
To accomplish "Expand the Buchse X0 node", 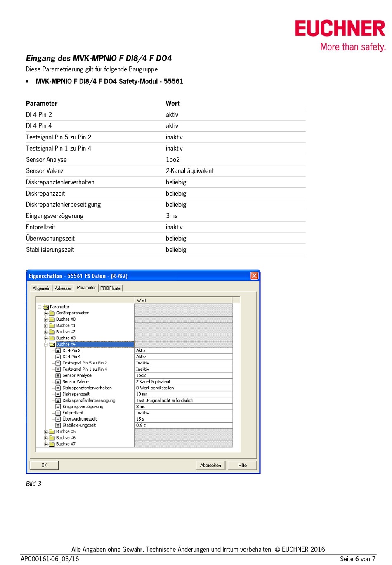I will click(46, 319).
